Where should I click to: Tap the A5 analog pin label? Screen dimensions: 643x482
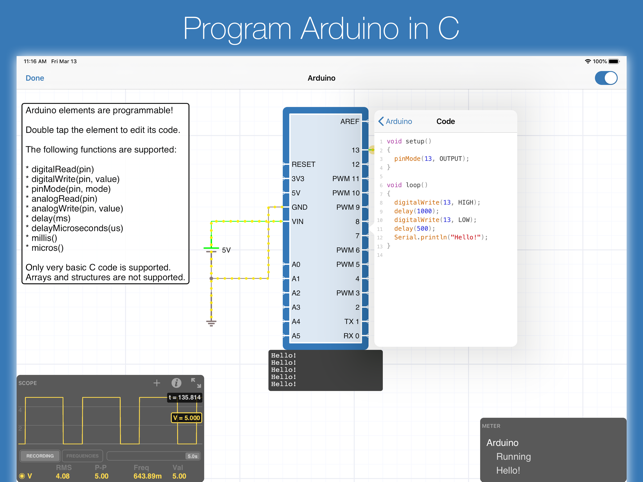[296, 336]
